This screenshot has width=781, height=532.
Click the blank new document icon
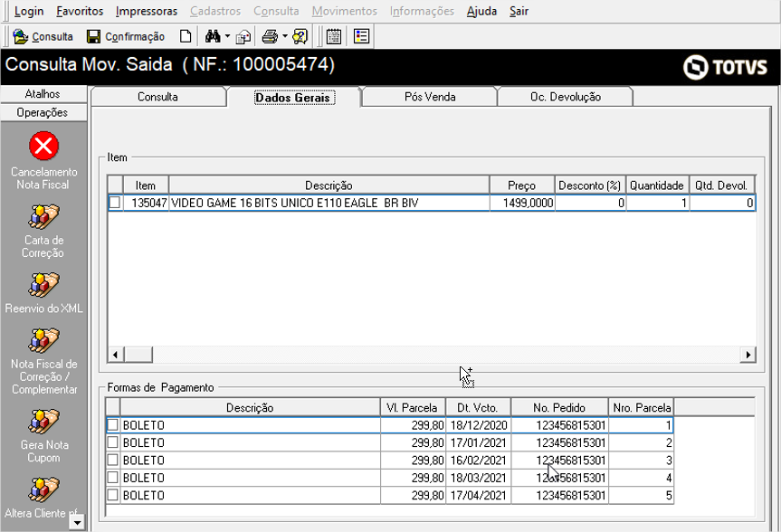point(186,36)
